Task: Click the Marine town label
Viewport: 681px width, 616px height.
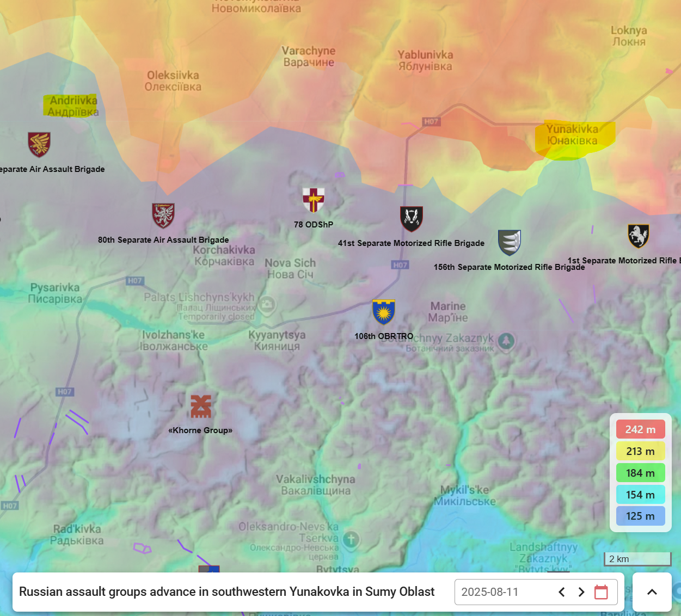Action: click(448, 312)
